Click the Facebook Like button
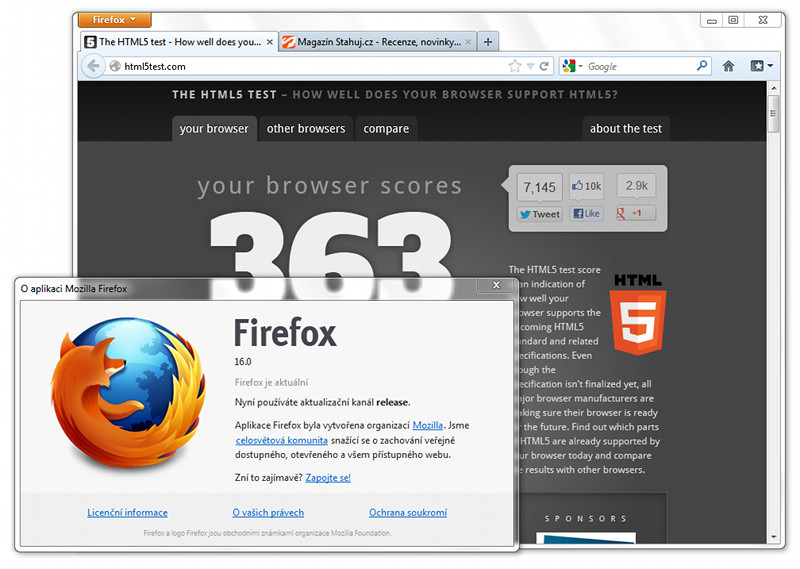 tap(587, 213)
